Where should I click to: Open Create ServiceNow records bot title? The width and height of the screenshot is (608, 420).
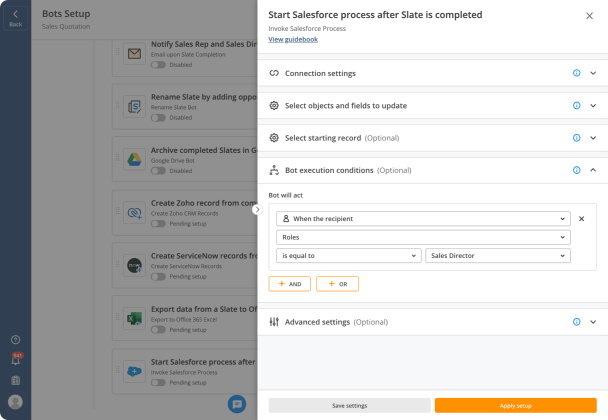coord(204,256)
